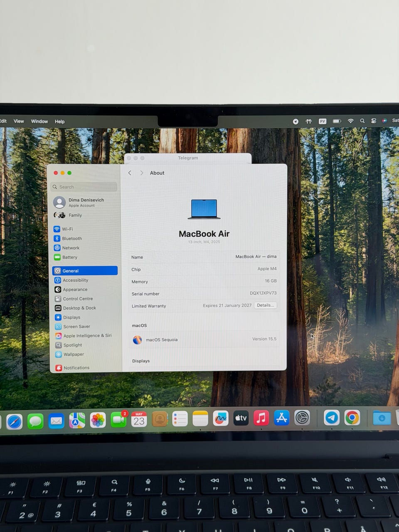Open the Downloads folder in the Dock
The image size is (399, 532).
point(382,418)
